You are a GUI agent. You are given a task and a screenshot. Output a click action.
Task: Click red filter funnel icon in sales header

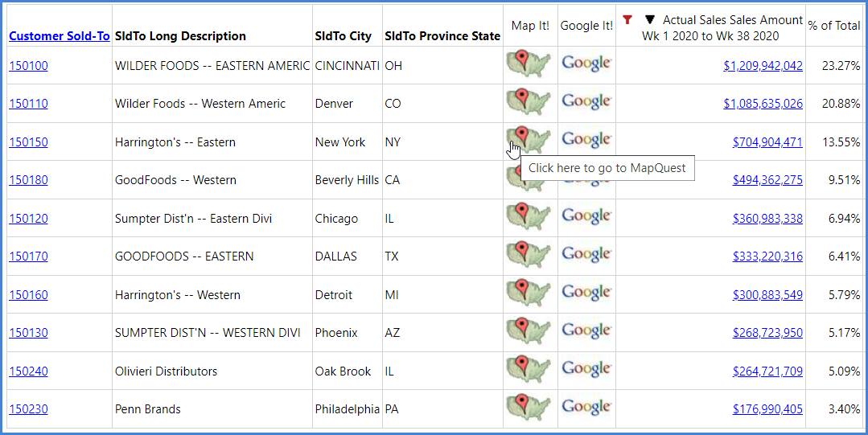click(627, 20)
